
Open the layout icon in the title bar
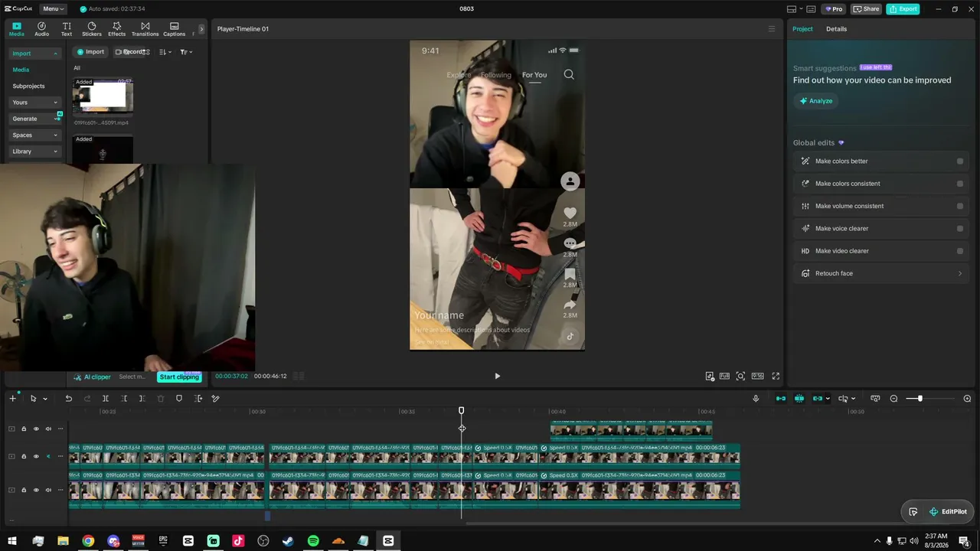click(x=792, y=9)
